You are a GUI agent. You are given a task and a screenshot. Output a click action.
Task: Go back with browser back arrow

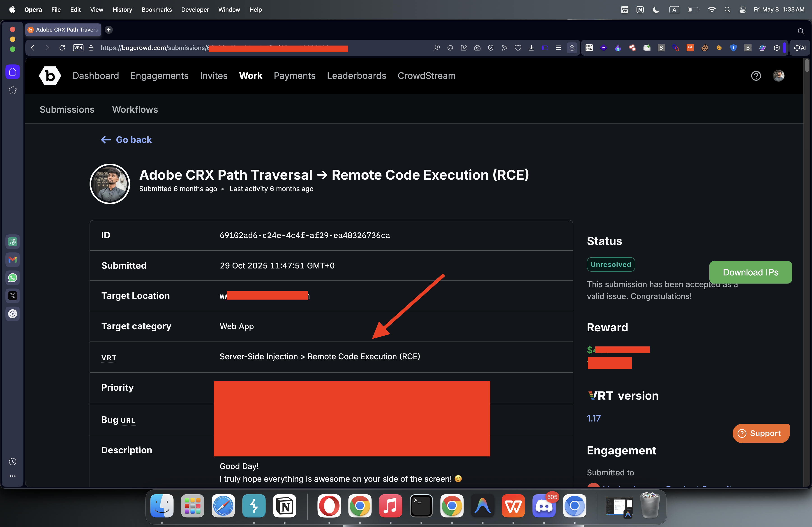[x=33, y=48]
